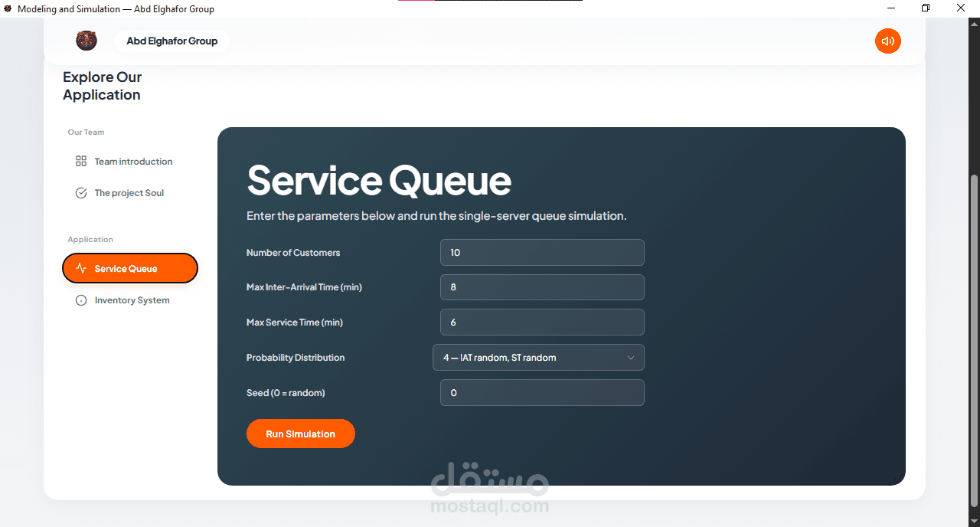Image resolution: width=980 pixels, height=527 pixels.
Task: Click the group avatar logo
Action: [87, 41]
